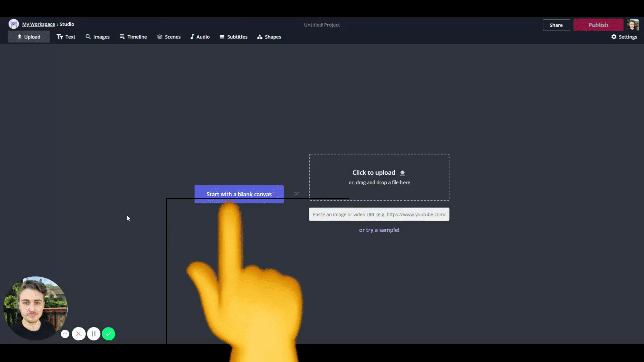Click the workspace avatar icon

pos(14,24)
